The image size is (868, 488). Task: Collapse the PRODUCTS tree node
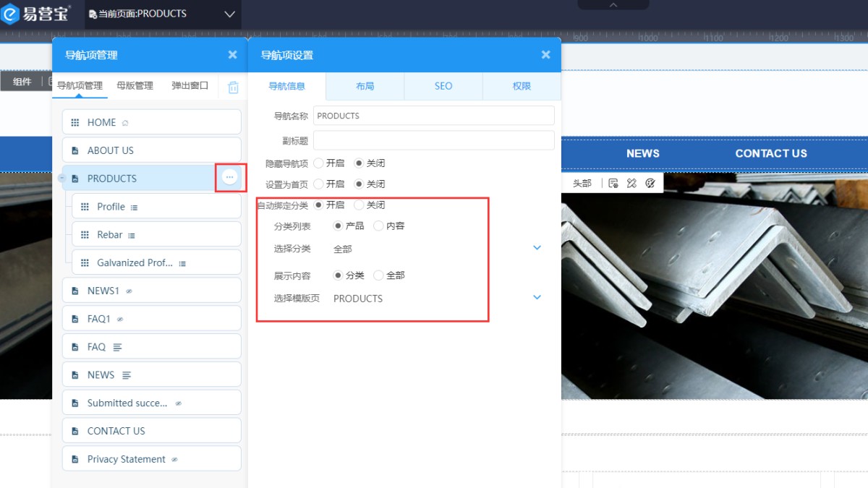coord(61,179)
